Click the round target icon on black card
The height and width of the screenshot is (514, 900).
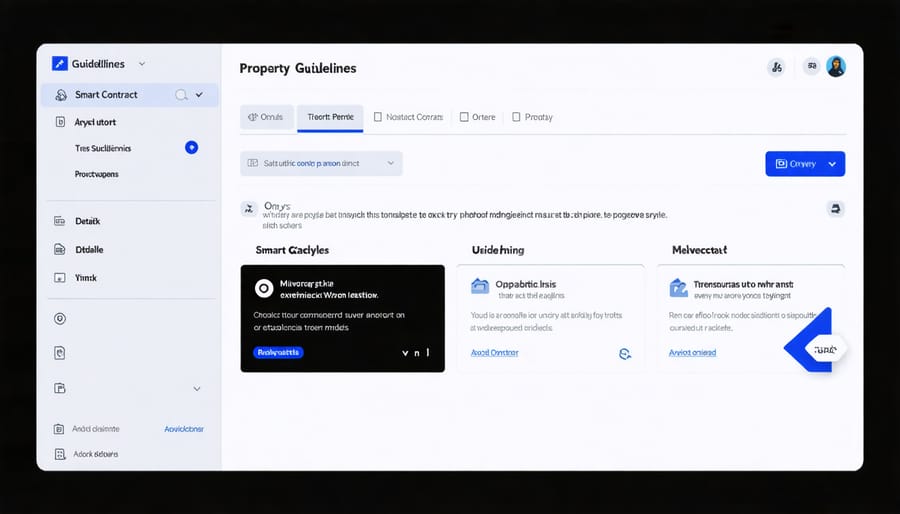point(263,288)
